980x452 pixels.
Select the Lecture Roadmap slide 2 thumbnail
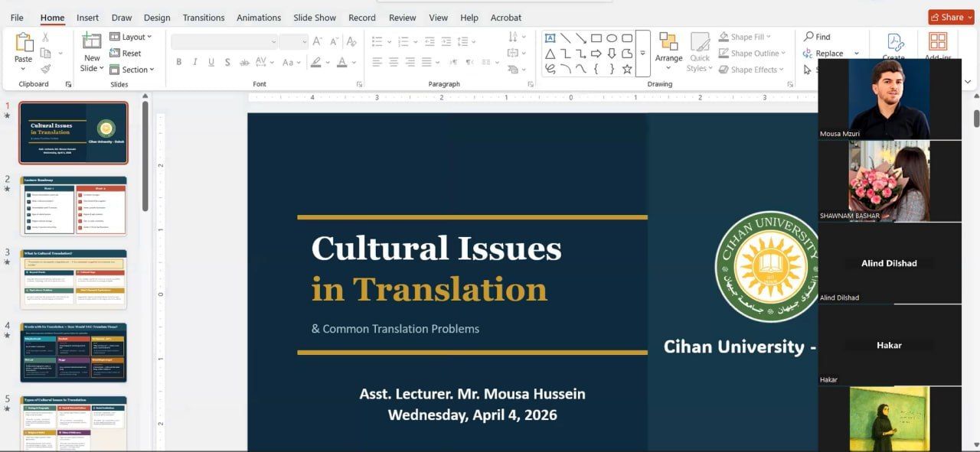pyautogui.click(x=73, y=205)
